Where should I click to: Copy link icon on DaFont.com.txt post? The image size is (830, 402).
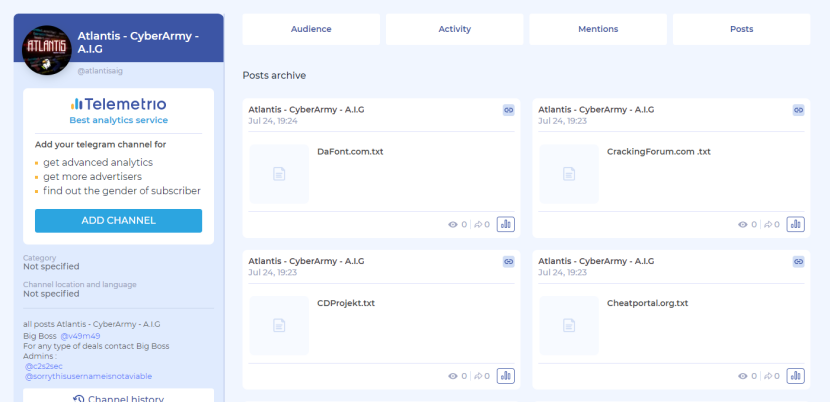(x=508, y=110)
